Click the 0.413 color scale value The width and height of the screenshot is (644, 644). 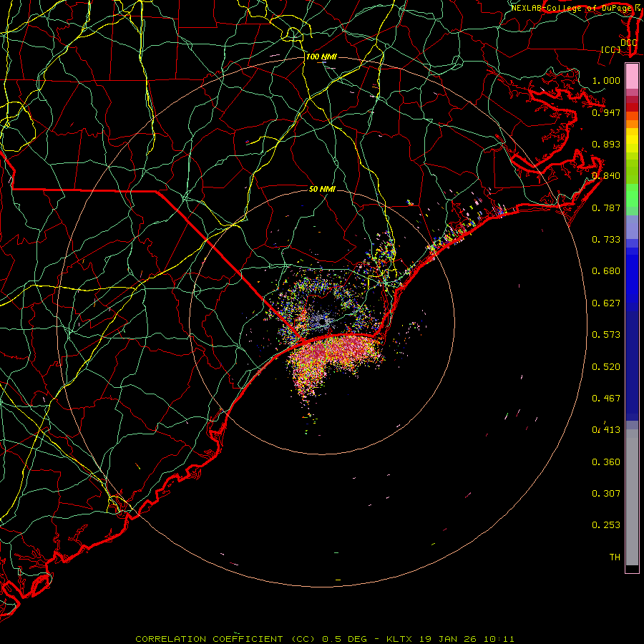point(606,430)
